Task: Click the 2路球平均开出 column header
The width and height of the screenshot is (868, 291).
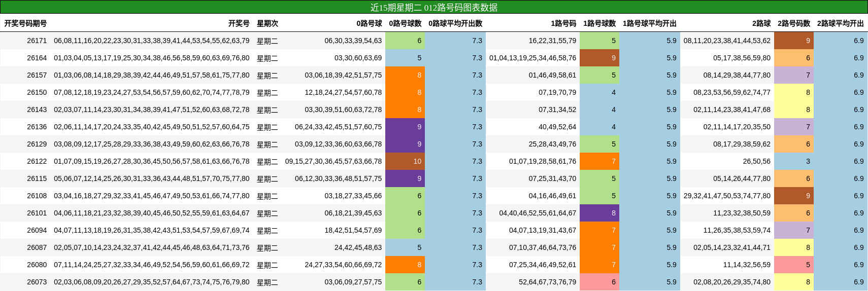Action: 841,23
